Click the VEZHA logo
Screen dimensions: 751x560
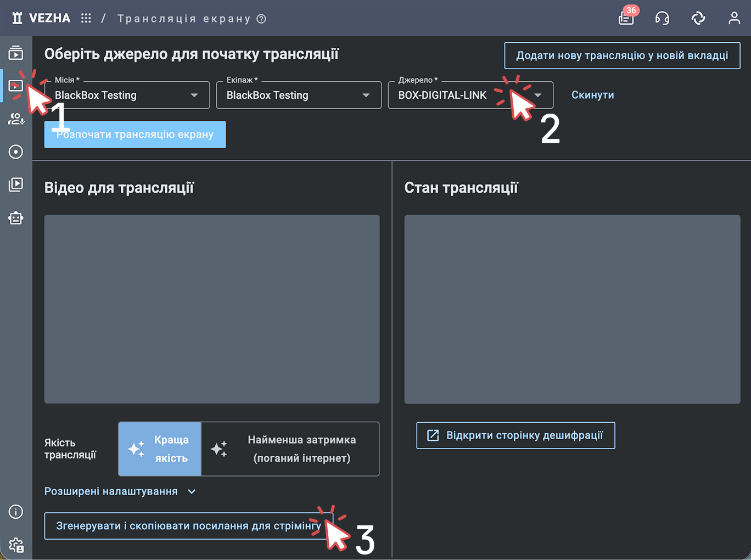[x=41, y=18]
